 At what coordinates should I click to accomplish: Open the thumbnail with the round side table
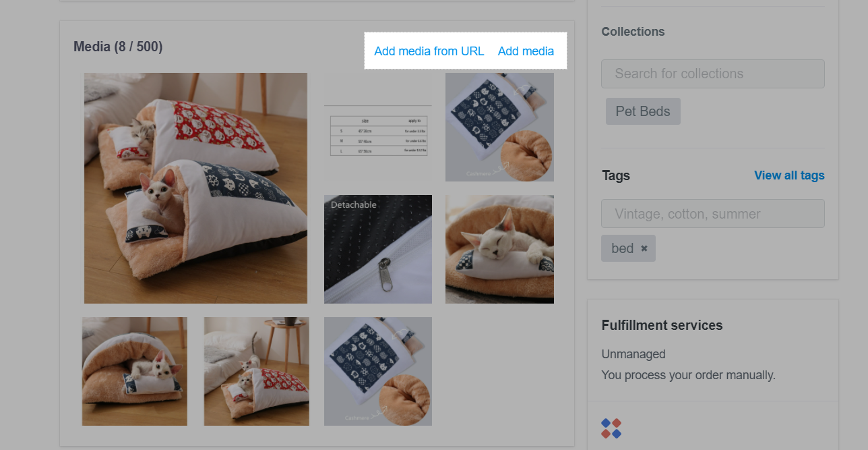click(x=257, y=371)
